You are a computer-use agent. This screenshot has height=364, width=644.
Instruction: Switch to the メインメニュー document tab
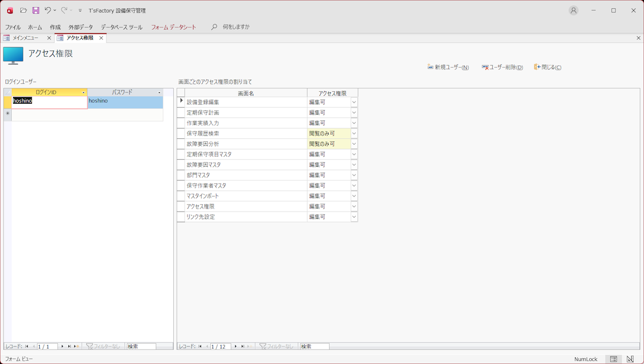(26, 38)
